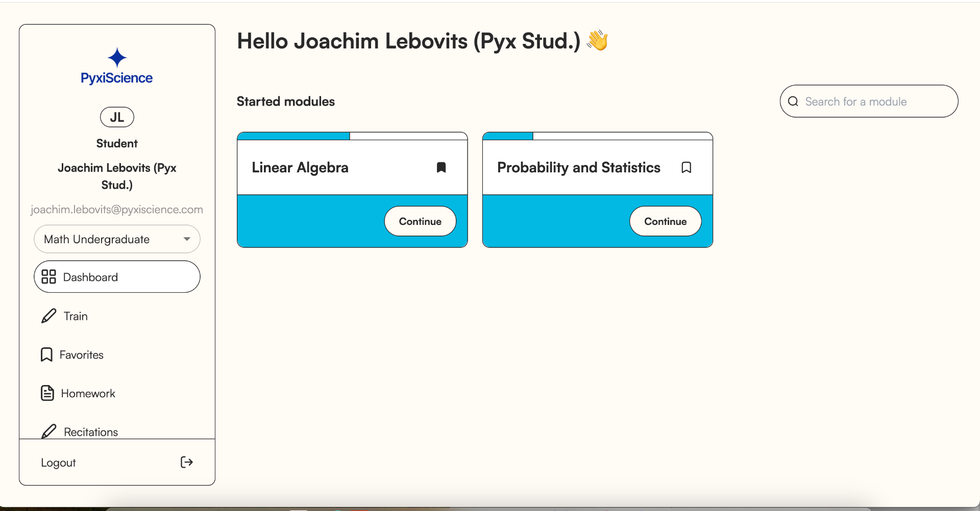Image resolution: width=980 pixels, height=511 pixels.
Task: Check Linear Algebra progress bar
Action: [x=293, y=136]
